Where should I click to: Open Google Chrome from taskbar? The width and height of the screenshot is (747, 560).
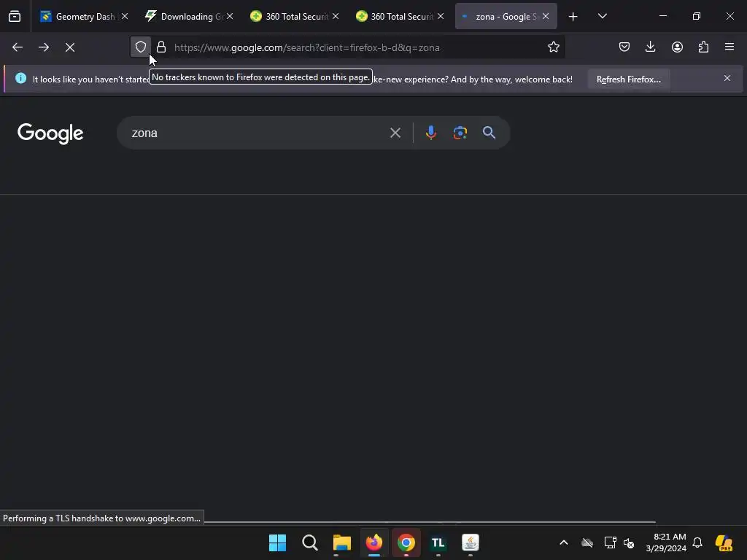[x=406, y=542]
